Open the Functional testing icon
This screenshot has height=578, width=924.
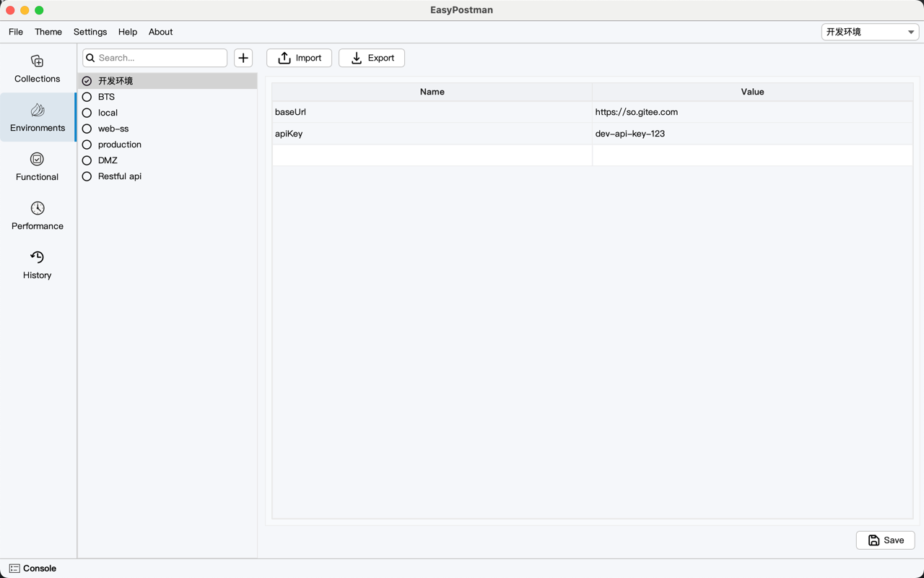click(37, 160)
